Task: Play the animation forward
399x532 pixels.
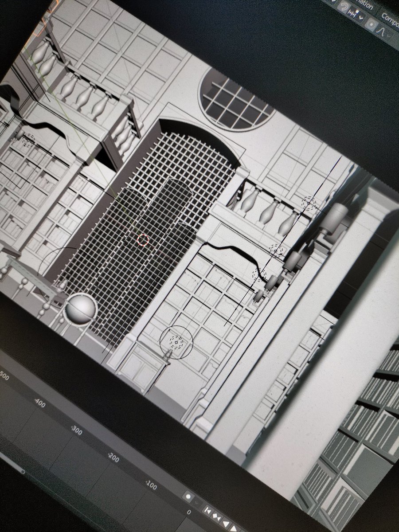Action: click(x=234, y=528)
